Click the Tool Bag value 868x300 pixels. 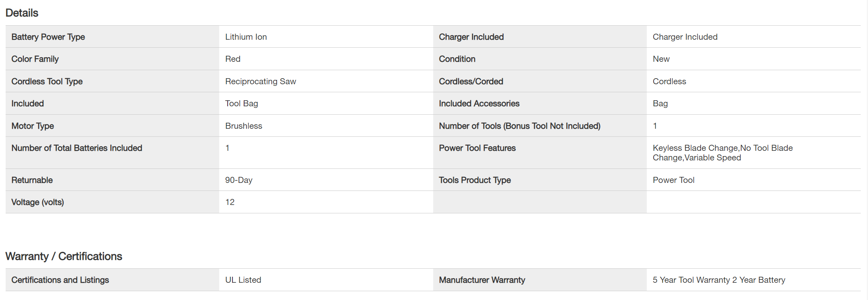tap(241, 103)
